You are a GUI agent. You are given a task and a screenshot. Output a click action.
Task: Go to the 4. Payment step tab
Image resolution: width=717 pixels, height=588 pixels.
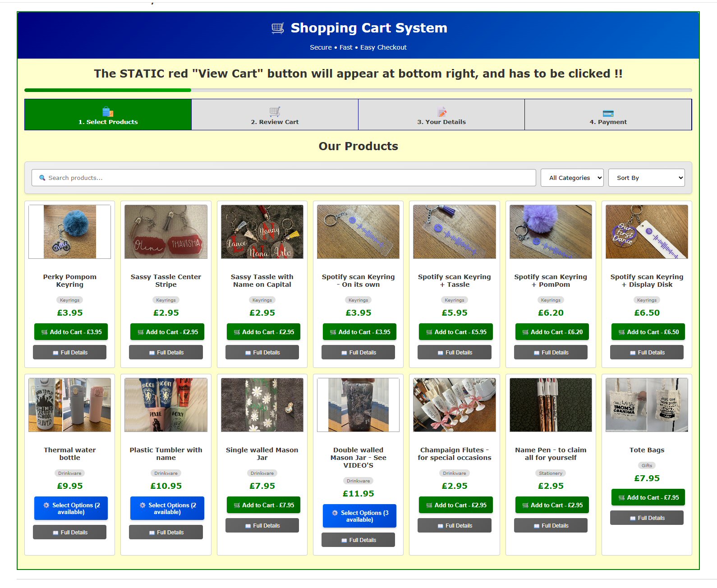pos(608,115)
